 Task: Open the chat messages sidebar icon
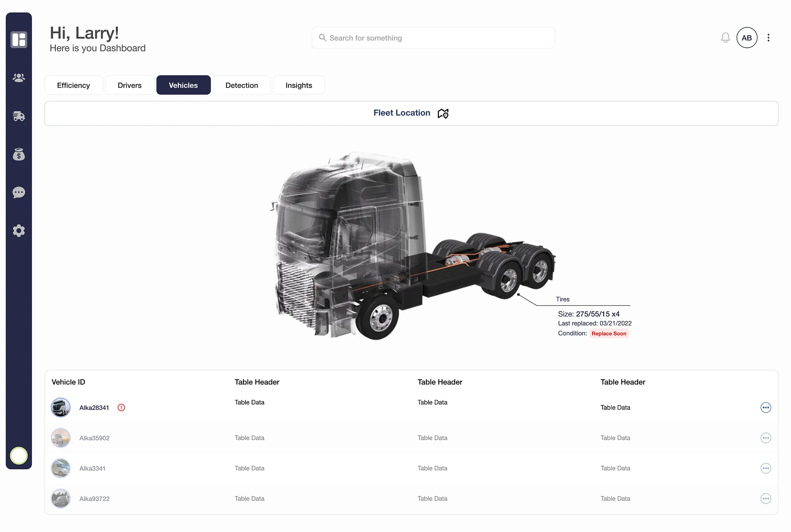click(19, 193)
